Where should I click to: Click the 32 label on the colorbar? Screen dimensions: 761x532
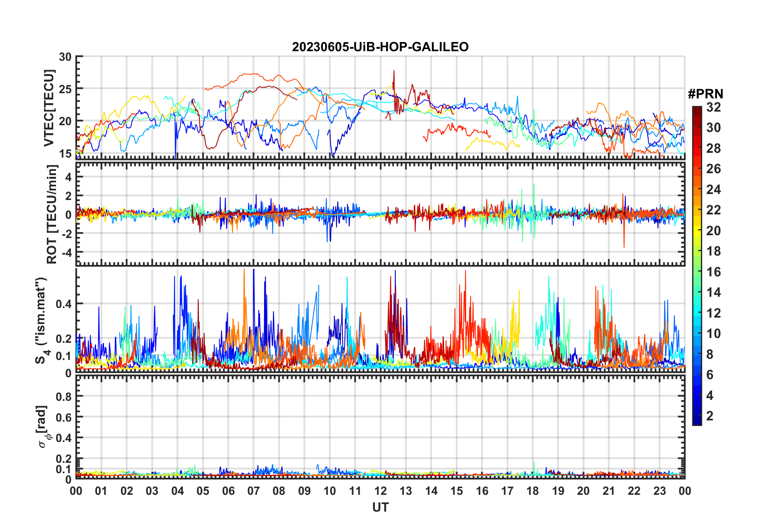pos(713,107)
